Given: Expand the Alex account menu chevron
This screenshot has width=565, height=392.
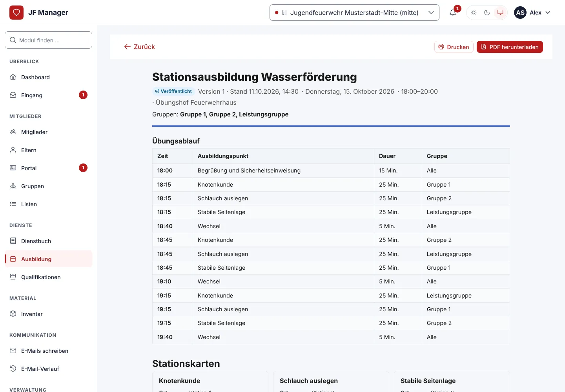Looking at the screenshot, I should click(x=548, y=13).
